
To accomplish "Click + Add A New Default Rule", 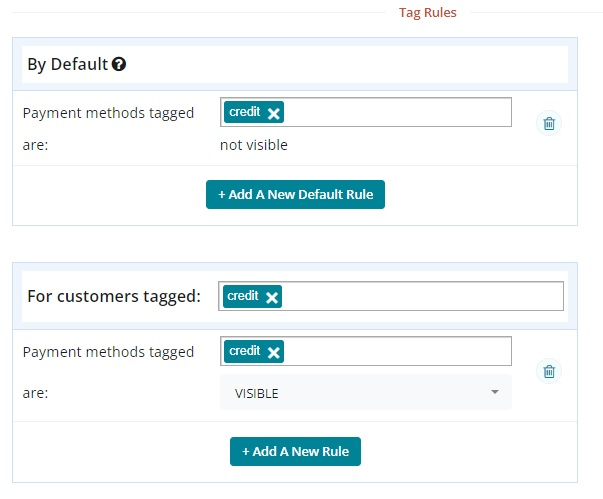I will 295,194.
